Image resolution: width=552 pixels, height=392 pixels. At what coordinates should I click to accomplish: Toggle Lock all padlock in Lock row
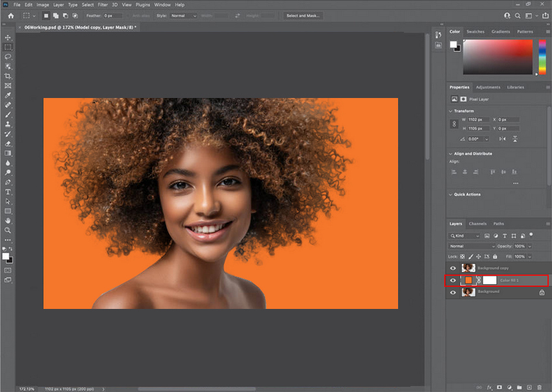495,256
